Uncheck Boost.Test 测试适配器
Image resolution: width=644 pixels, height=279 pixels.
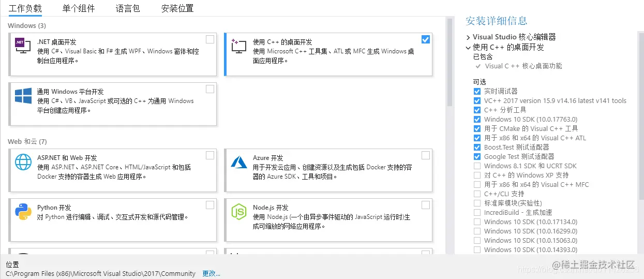(477, 147)
